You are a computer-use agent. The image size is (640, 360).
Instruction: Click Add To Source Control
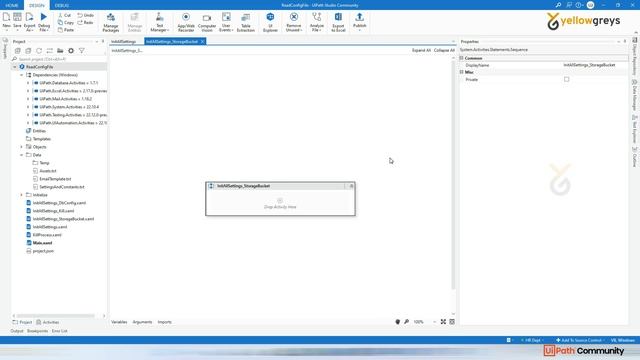coord(580,340)
